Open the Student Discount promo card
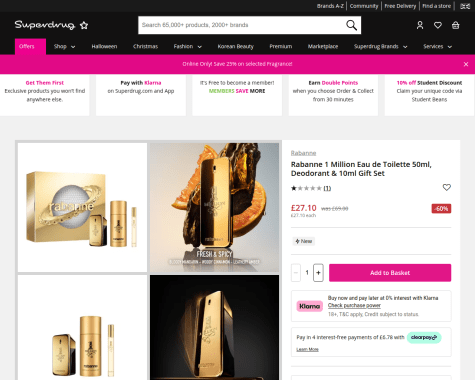The height and width of the screenshot is (380, 475). (429, 95)
